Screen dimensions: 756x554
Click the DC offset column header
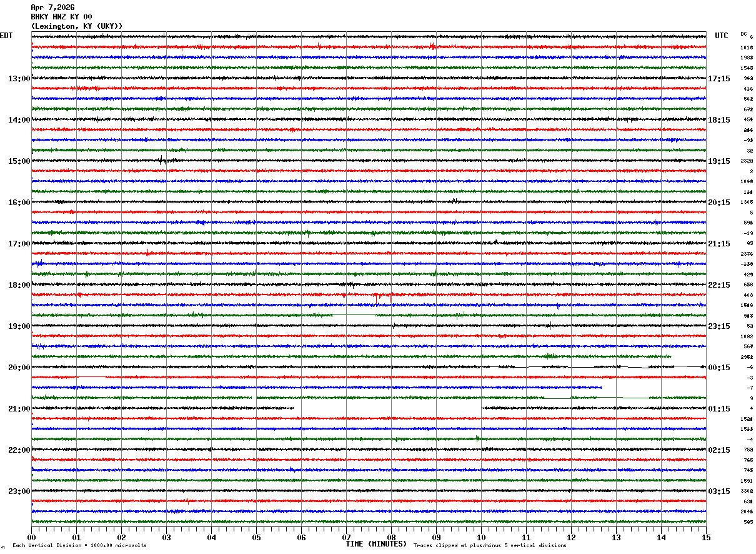click(x=744, y=34)
